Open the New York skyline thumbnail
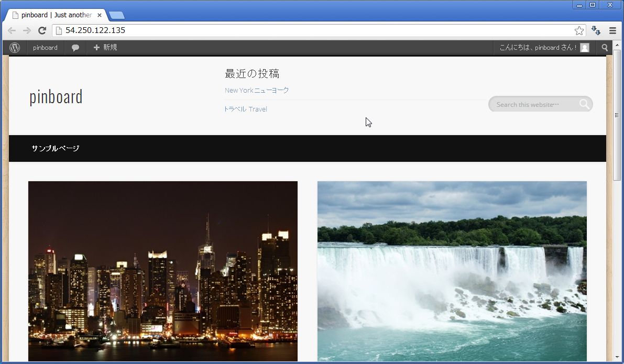 coord(163,271)
